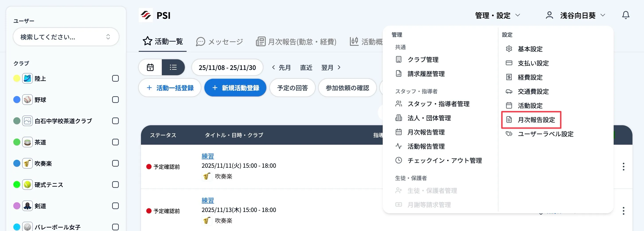Image resolution: width=644 pixels, height=231 pixels.
Task: Click the チェックイン・アウト管理 clock icon
Action: pyautogui.click(x=399, y=161)
